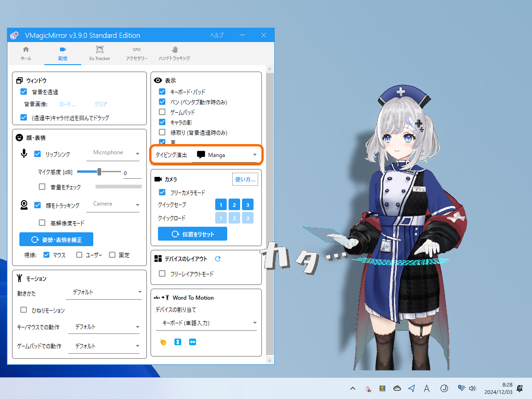Viewport: 532px width, 399px height.
Task: Click the refresh icon beside デバイスのレイアウト
Action: pos(218,259)
